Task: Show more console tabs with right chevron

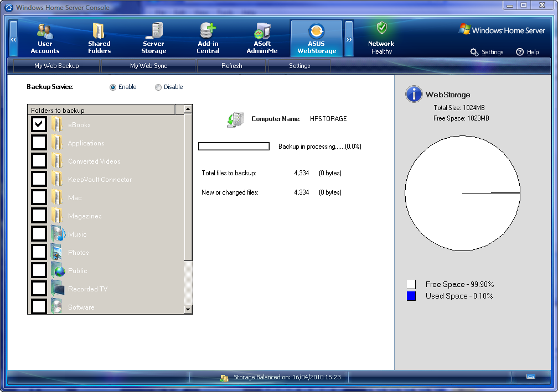Action: coord(349,38)
